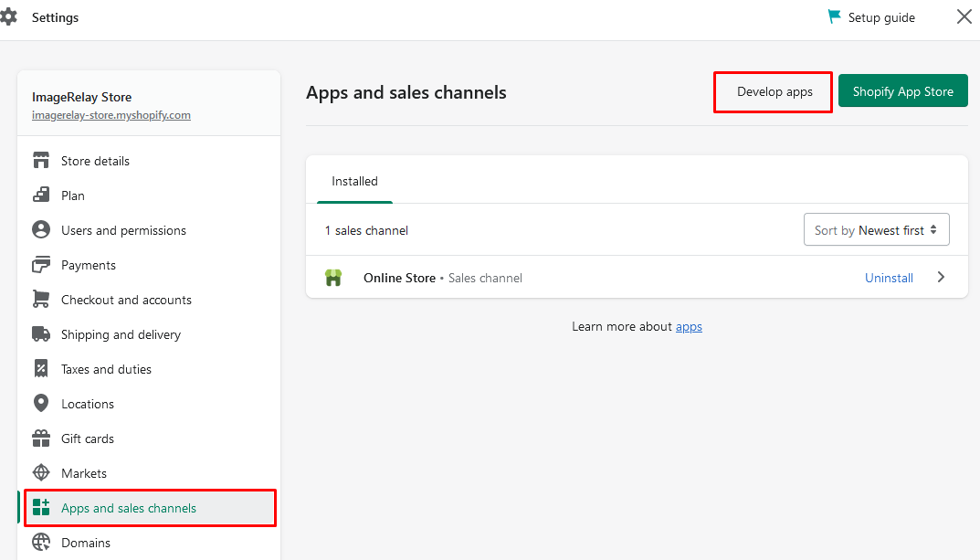Viewport: 980px width, 560px height.
Task: Click the Online Store name
Action: pos(399,278)
